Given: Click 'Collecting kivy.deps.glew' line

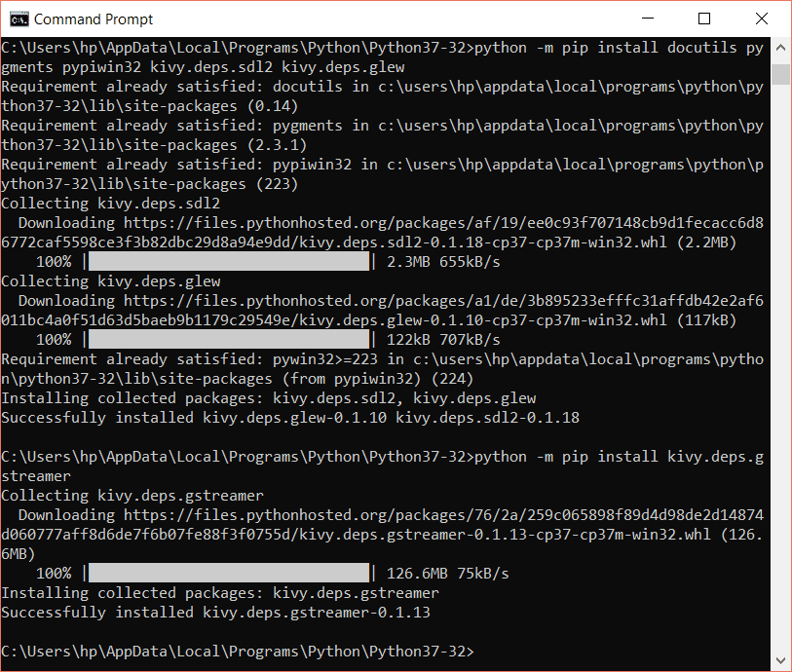Looking at the screenshot, I should [x=111, y=281].
